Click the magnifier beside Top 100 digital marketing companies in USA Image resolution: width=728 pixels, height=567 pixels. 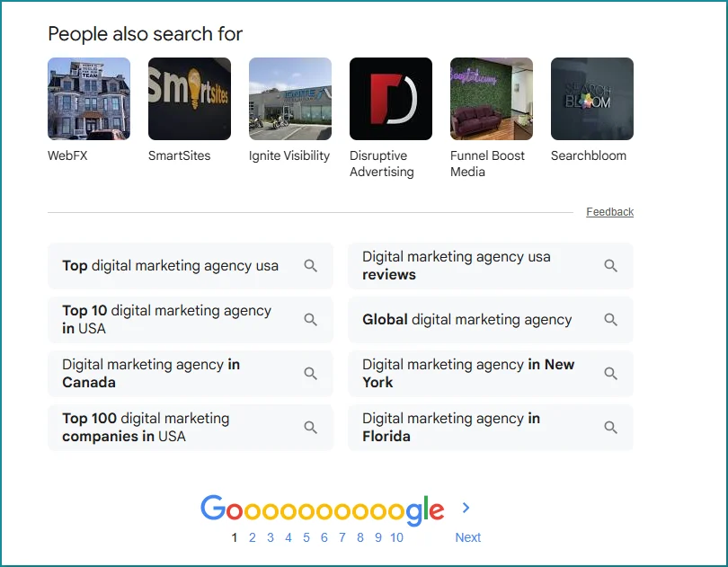coord(311,428)
